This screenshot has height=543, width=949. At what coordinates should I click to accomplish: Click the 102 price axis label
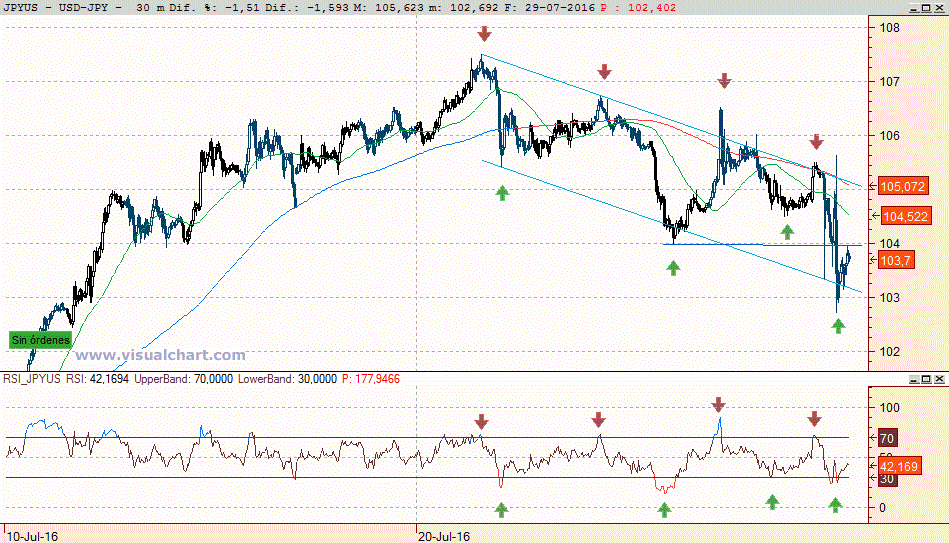coord(889,352)
